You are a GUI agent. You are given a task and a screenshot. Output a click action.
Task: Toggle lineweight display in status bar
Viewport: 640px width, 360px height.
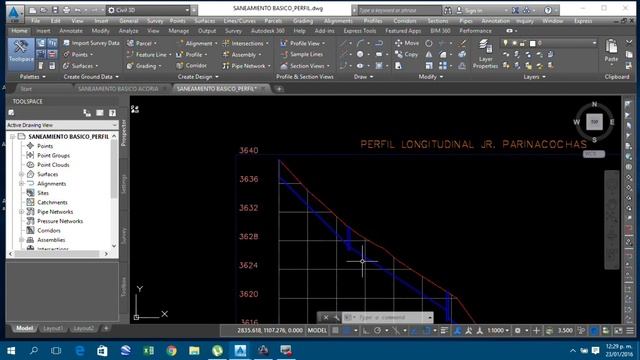pyautogui.click(x=444, y=331)
